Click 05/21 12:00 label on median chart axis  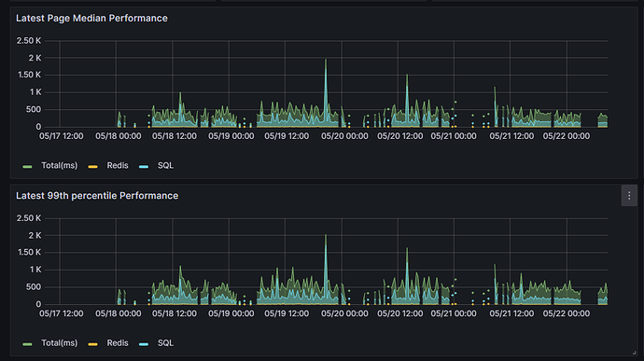click(511, 136)
